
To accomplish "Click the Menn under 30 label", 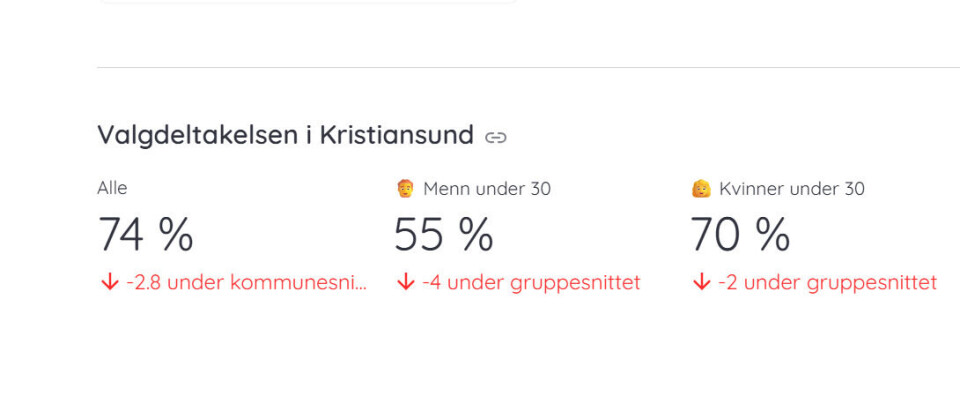I will pyautogui.click(x=487, y=189).
